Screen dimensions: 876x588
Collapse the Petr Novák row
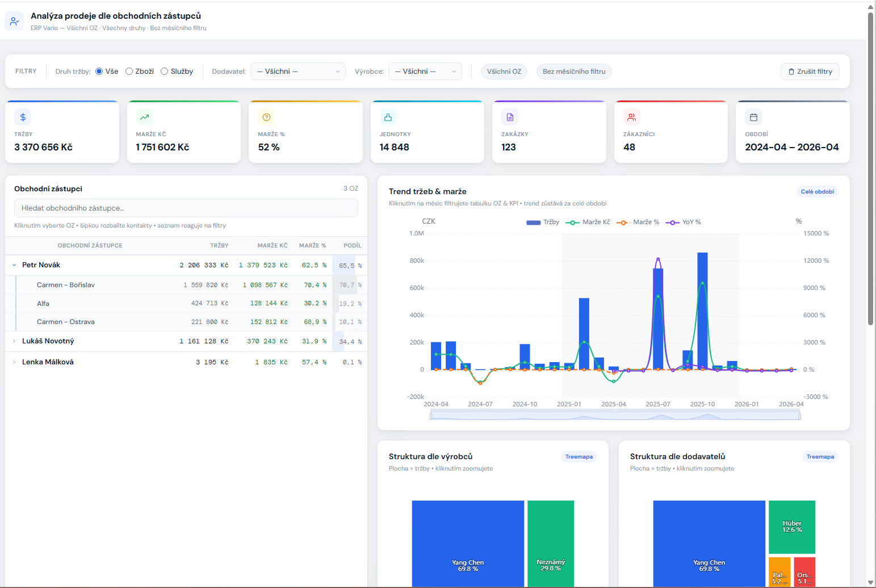point(14,265)
